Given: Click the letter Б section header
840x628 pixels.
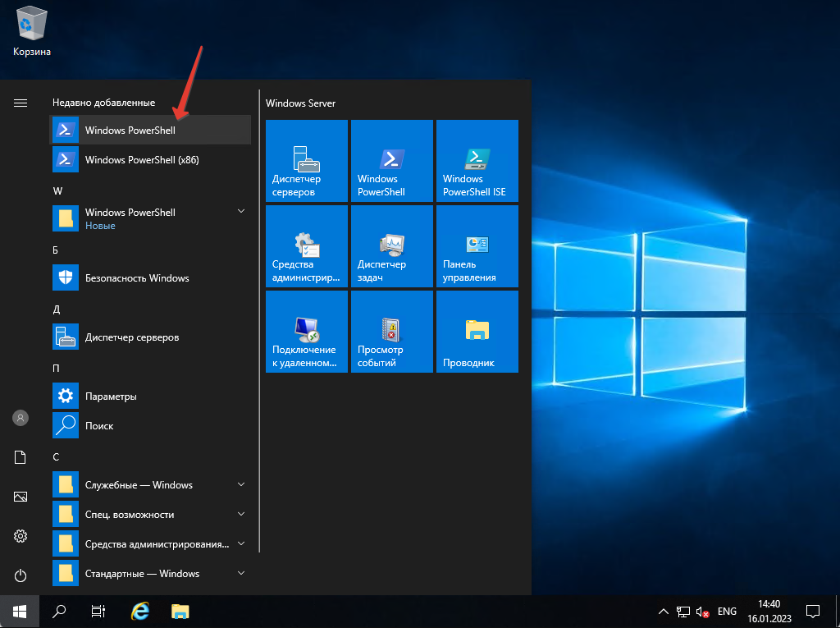Looking at the screenshot, I should (x=55, y=250).
